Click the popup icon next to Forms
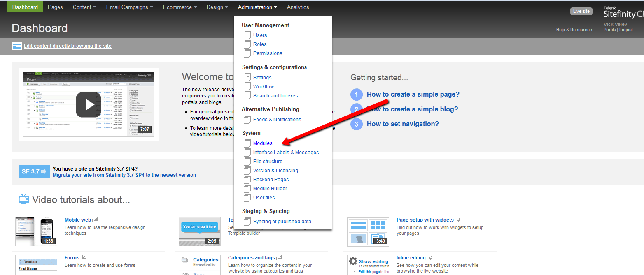Screen dimensions: 644x275 pyautogui.click(x=84, y=258)
